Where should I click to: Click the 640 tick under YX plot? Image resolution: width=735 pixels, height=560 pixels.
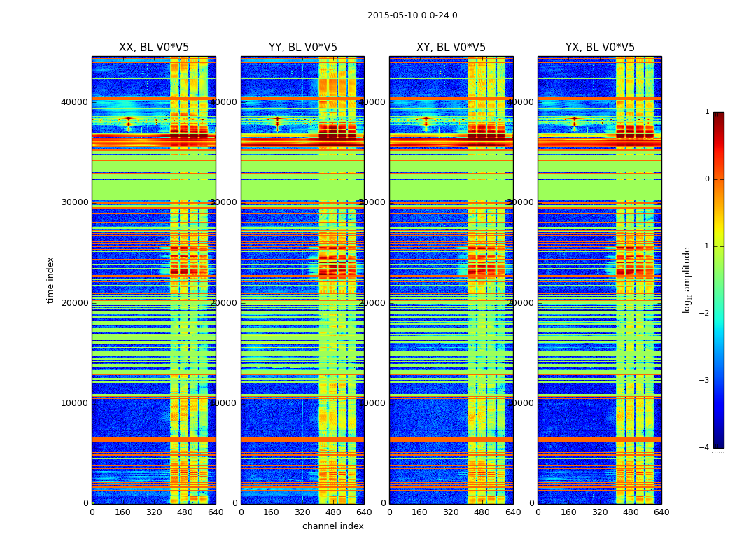(x=661, y=512)
